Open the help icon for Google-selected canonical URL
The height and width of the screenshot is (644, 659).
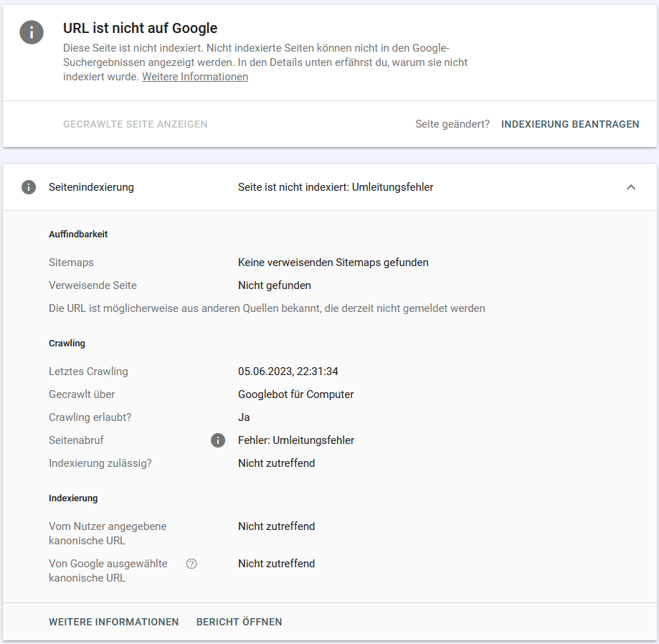click(191, 564)
